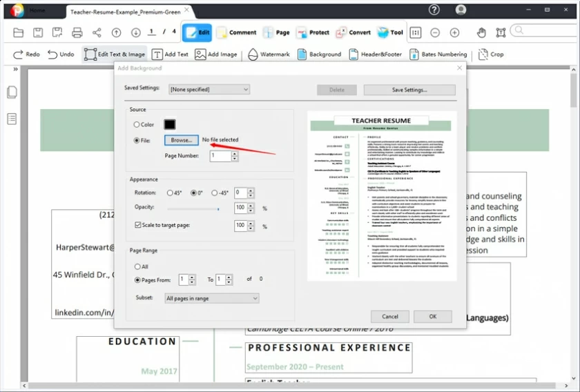Open Subset All pages in range dropdown
580x392 pixels.
(x=212, y=298)
